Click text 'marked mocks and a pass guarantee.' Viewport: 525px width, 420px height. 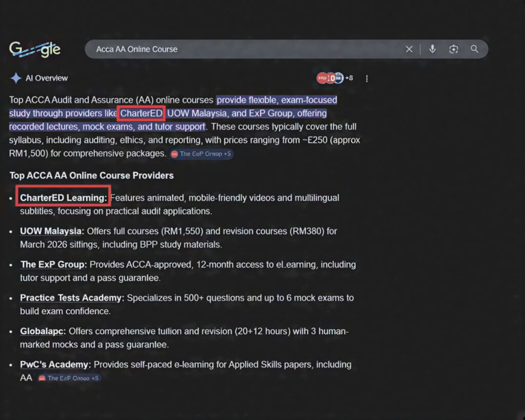[94, 344]
